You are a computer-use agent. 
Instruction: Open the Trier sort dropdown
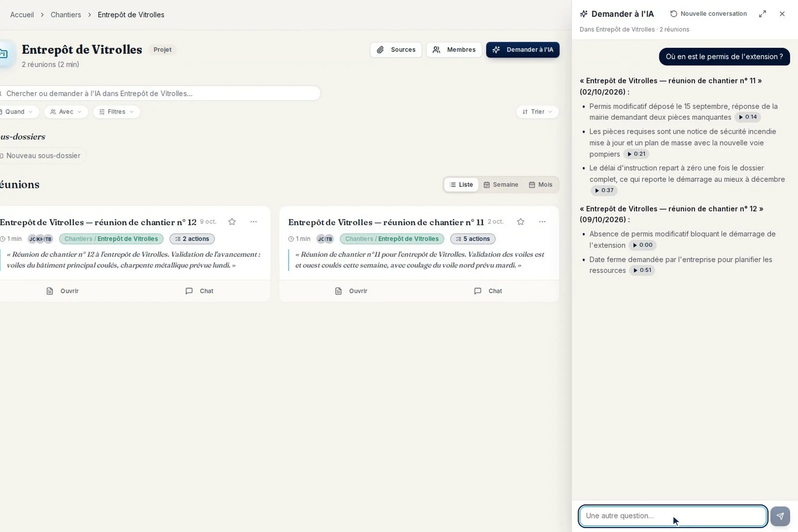pos(537,112)
